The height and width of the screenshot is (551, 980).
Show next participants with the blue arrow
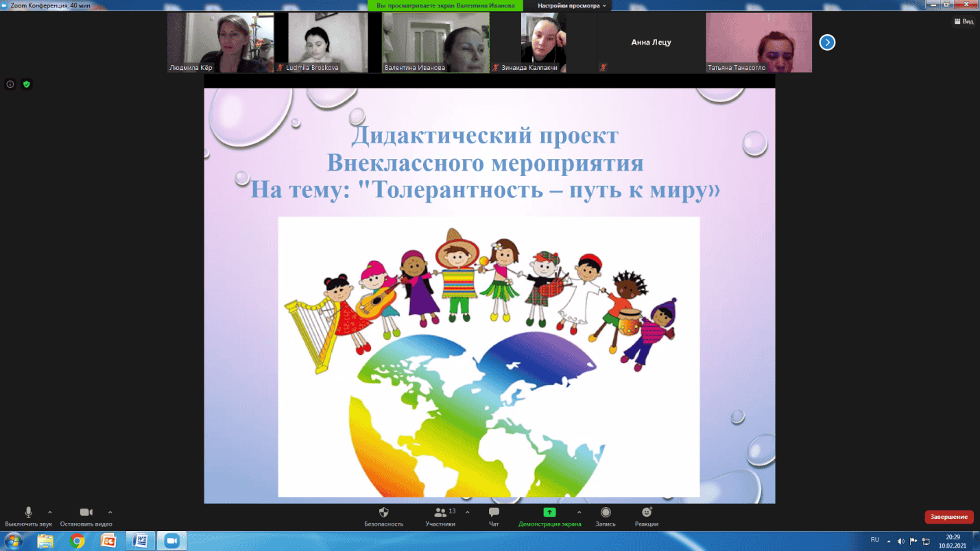[x=828, y=42]
